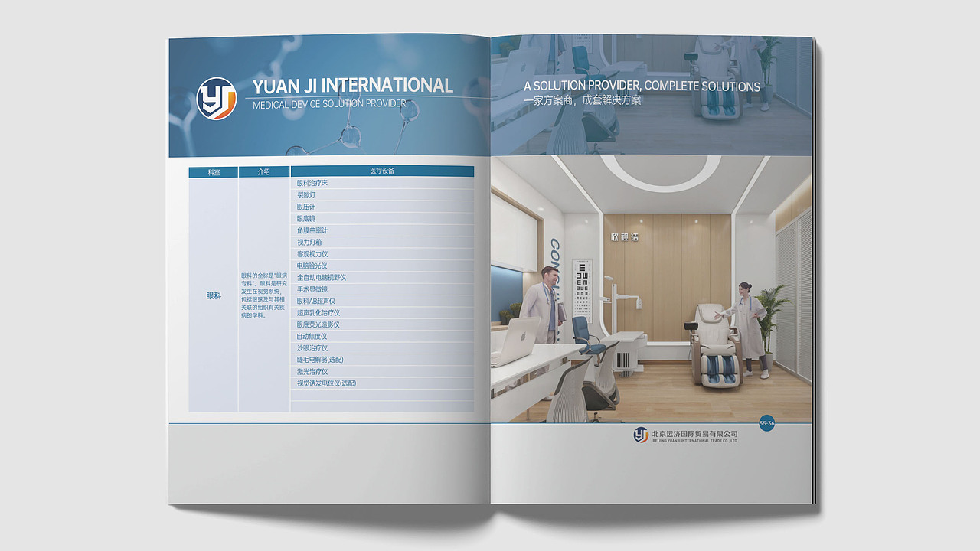Viewport: 980px width, 551px height.
Task: Click the "眼底荧光造影仪" row
Action: coord(382,324)
